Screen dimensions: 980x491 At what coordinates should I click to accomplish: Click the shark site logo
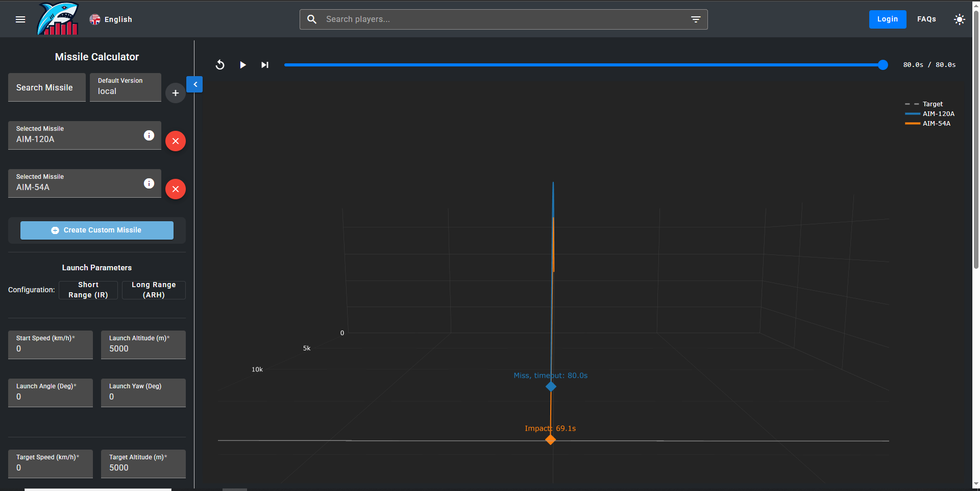point(58,19)
